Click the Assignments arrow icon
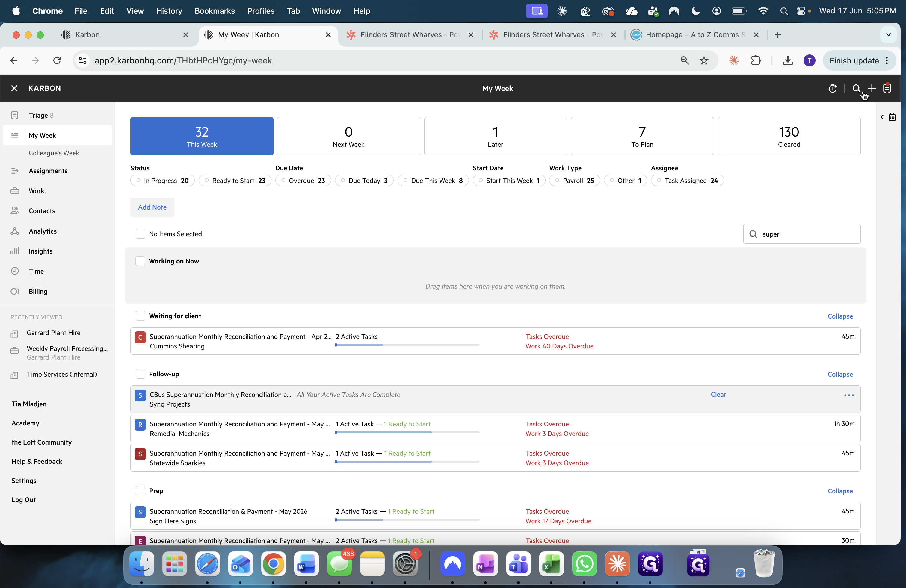The height and width of the screenshot is (588, 906). [x=15, y=171]
